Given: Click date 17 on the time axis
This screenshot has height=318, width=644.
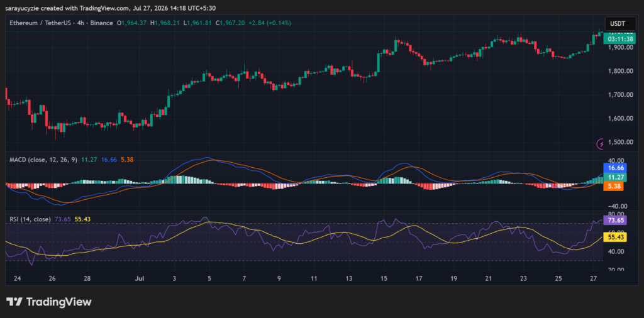Looking at the screenshot, I should tap(418, 278).
